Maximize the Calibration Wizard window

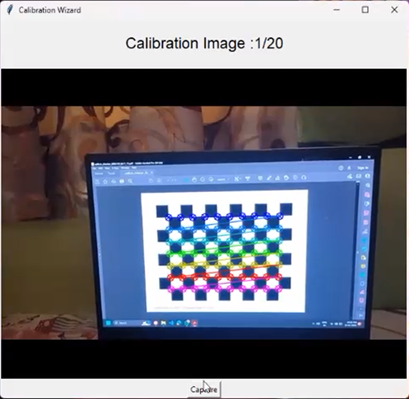click(365, 10)
